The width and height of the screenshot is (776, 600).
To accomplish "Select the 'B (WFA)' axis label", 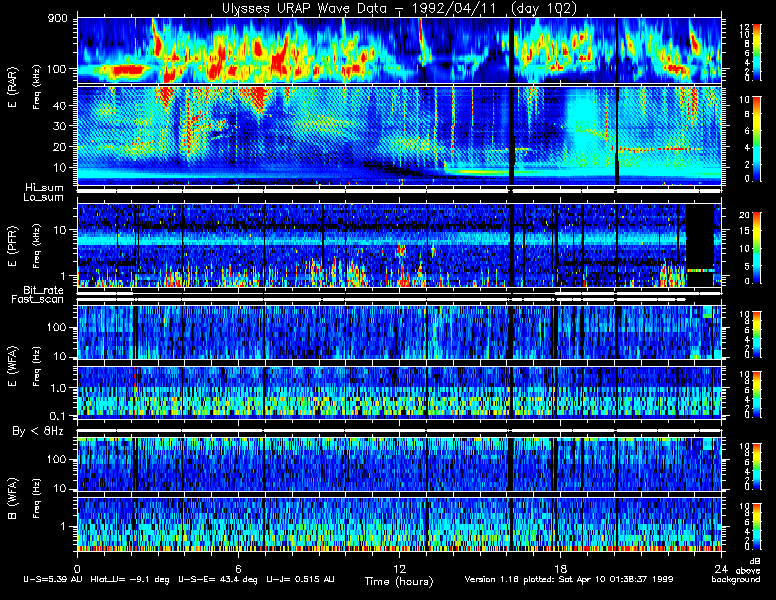I will pyautogui.click(x=12, y=499).
